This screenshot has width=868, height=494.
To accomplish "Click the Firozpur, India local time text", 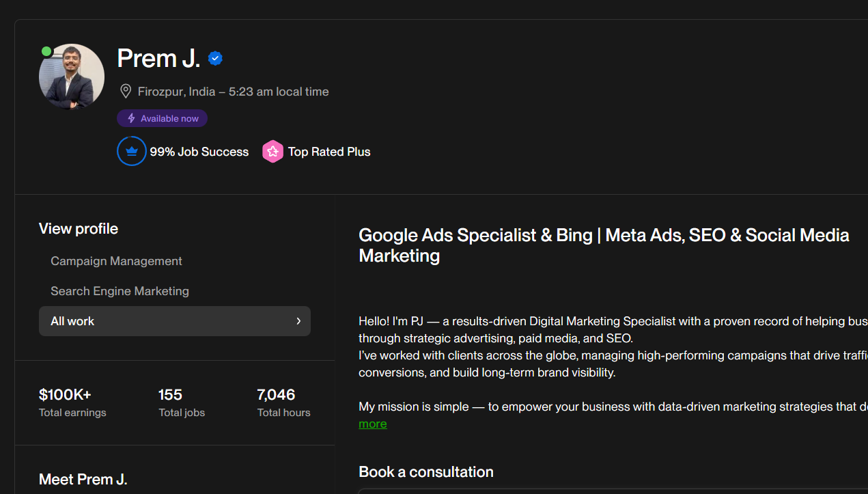I will pos(233,92).
